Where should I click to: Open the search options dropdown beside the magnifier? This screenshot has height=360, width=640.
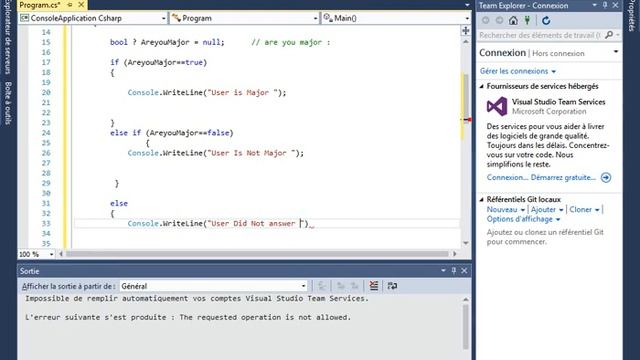pyautogui.click(x=618, y=35)
